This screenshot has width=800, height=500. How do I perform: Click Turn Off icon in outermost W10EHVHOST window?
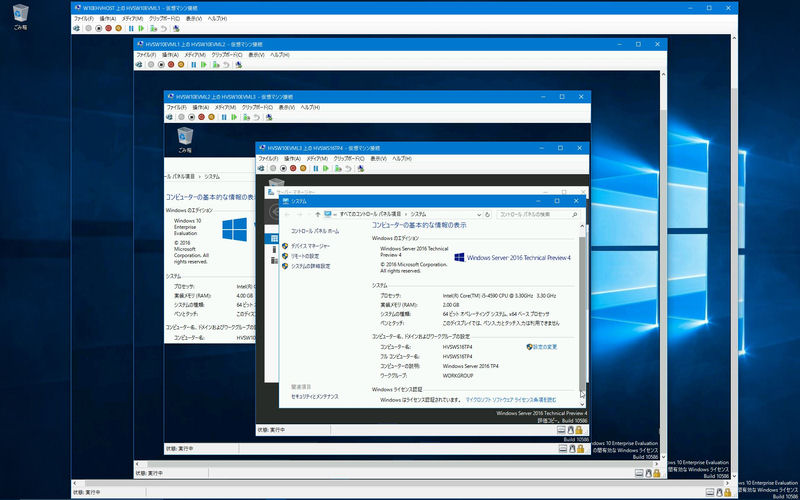coord(98,29)
